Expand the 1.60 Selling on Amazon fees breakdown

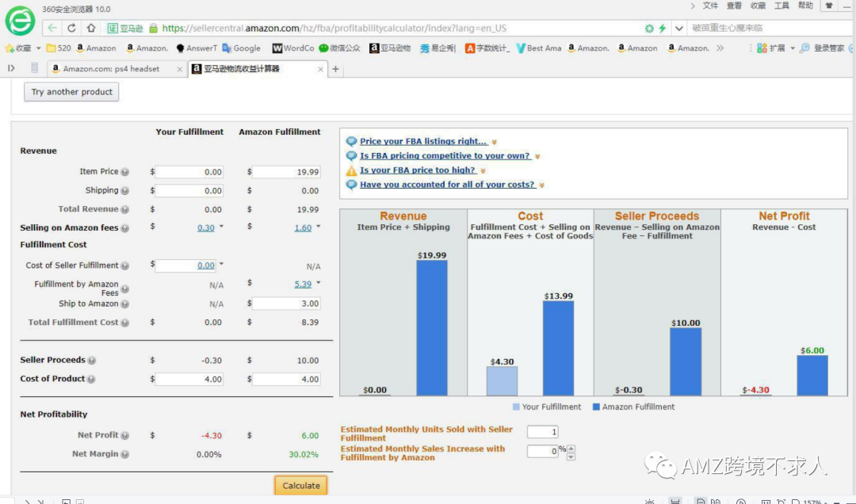(319, 226)
